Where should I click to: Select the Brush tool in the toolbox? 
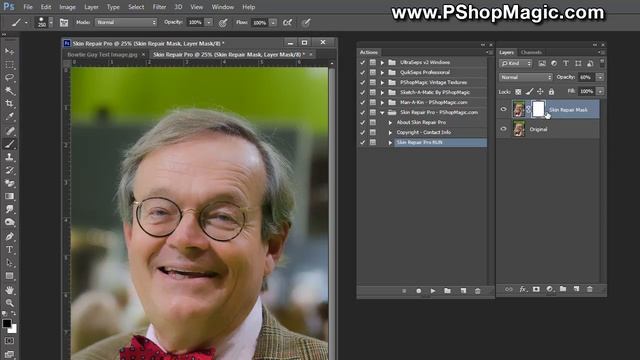point(9,144)
